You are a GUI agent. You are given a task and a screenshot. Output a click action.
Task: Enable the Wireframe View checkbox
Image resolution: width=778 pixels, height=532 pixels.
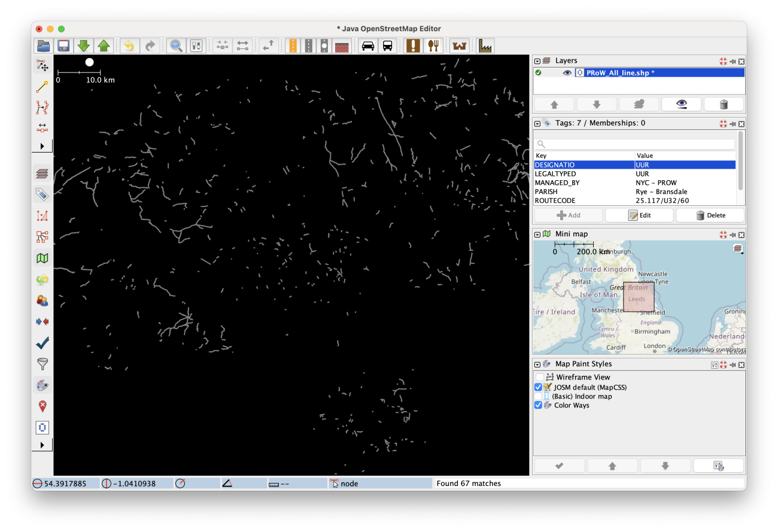(x=540, y=377)
